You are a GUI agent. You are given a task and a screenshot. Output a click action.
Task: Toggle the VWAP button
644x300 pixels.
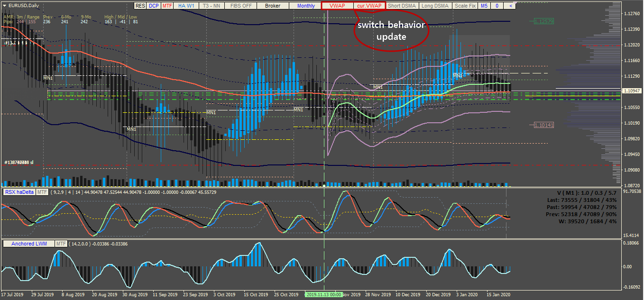[x=337, y=6]
